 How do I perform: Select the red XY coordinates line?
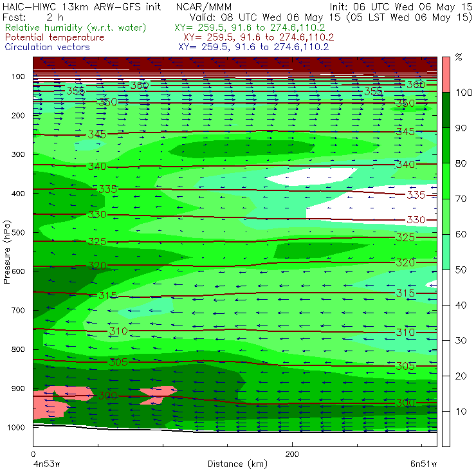tap(259, 37)
